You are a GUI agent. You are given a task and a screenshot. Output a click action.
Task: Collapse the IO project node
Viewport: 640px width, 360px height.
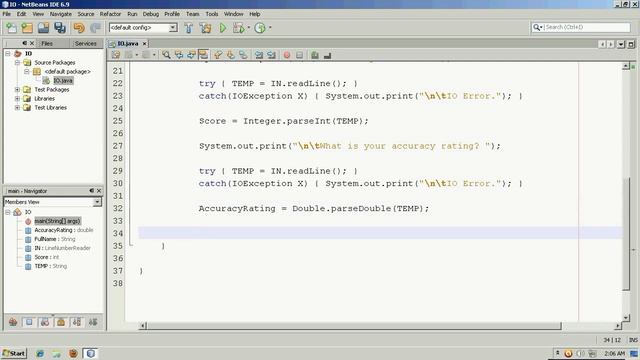pos(8,53)
